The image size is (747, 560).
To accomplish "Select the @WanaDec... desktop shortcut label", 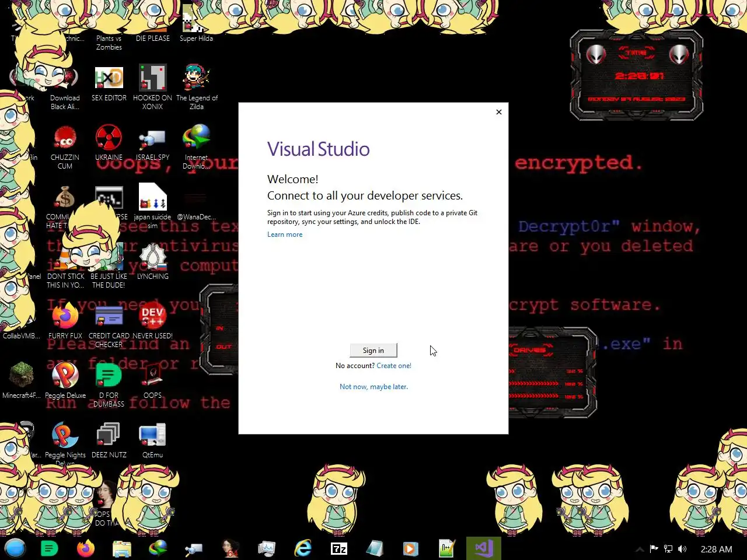I will (196, 217).
